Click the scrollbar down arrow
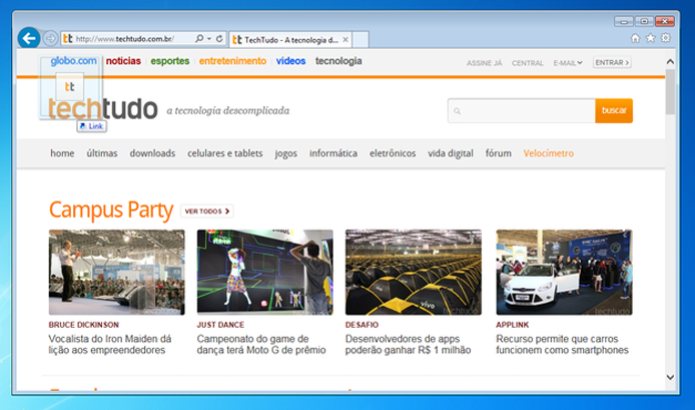This screenshot has height=410, width=695. pos(670,377)
